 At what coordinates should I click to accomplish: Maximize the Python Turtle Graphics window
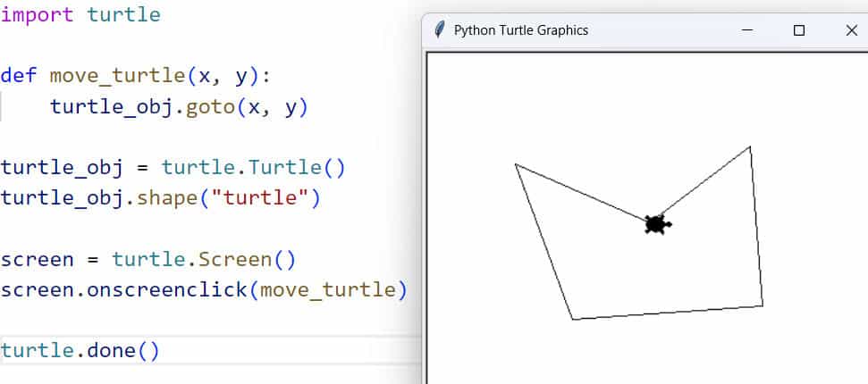tap(799, 30)
